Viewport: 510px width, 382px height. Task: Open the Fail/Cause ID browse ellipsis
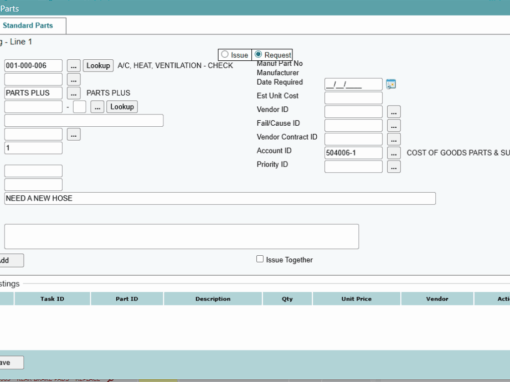(394, 126)
